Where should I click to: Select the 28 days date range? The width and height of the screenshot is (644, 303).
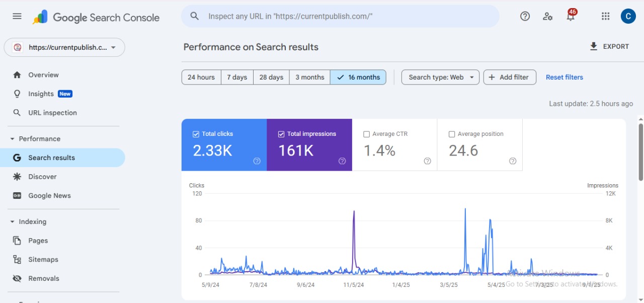point(271,77)
